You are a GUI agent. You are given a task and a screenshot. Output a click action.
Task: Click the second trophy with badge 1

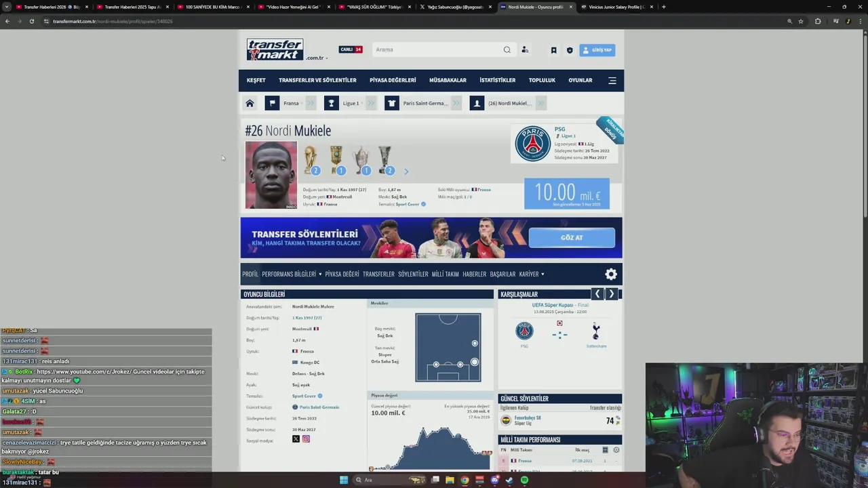click(336, 160)
